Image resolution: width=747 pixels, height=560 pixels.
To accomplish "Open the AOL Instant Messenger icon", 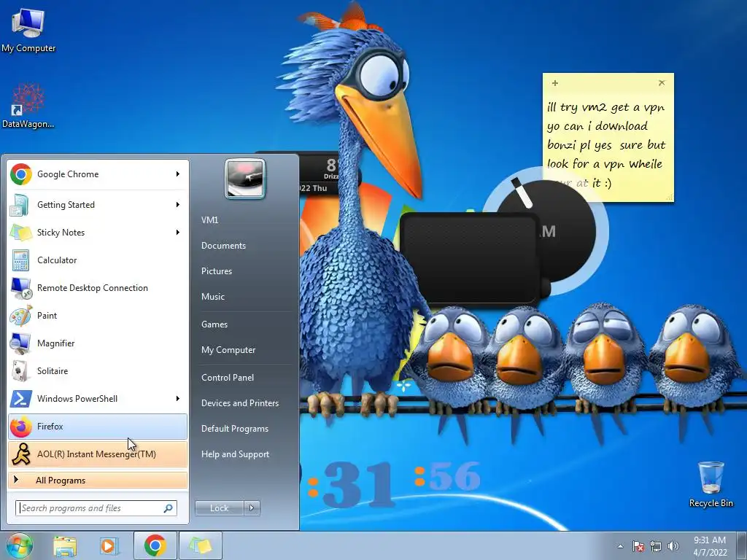I will coord(21,454).
